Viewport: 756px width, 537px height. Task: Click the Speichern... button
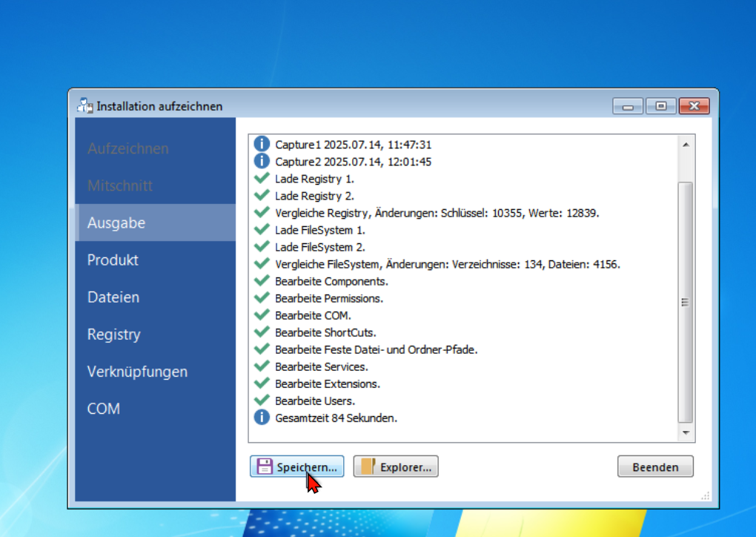pyautogui.click(x=297, y=467)
